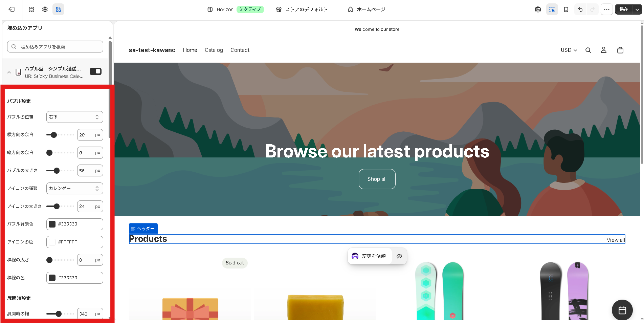Click the Products section heading
Screen dimensions: 644x323
pos(148,239)
